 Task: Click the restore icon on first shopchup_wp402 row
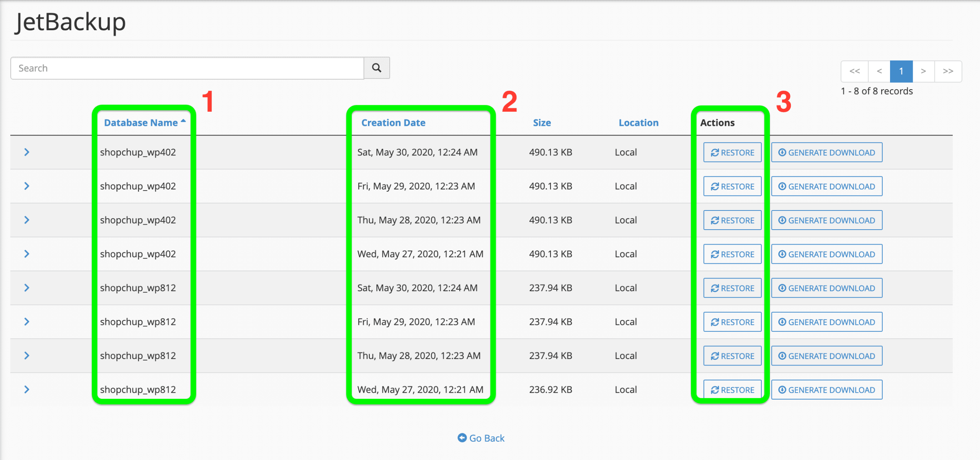point(714,152)
